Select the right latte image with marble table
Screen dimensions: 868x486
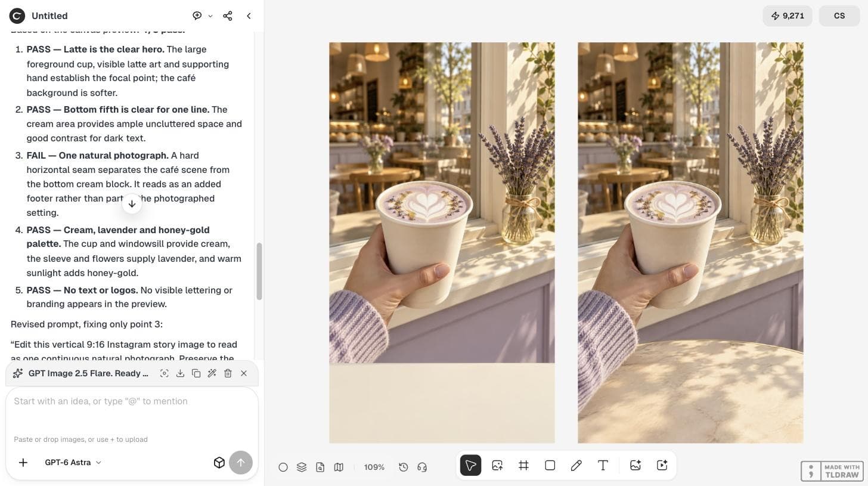pyautogui.click(x=690, y=243)
